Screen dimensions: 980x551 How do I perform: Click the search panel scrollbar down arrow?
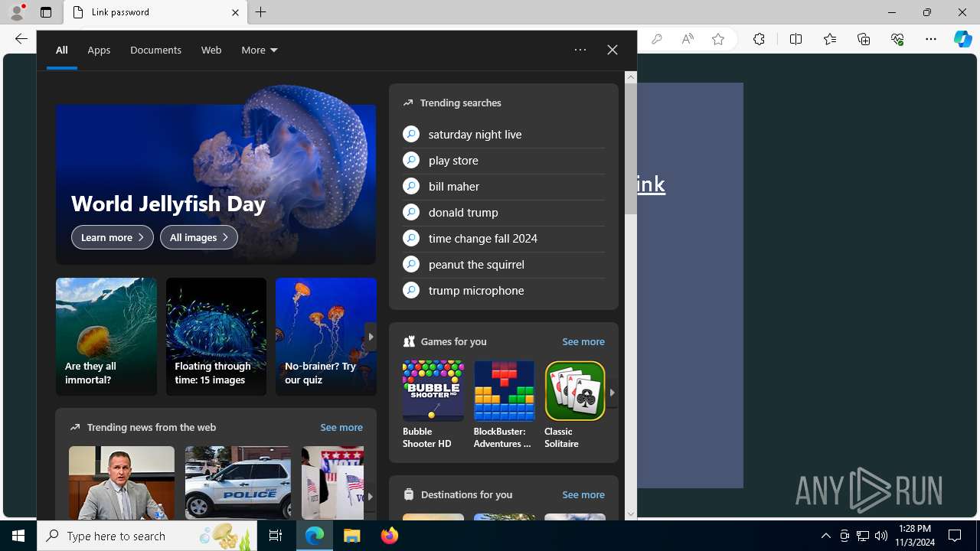pos(631,514)
